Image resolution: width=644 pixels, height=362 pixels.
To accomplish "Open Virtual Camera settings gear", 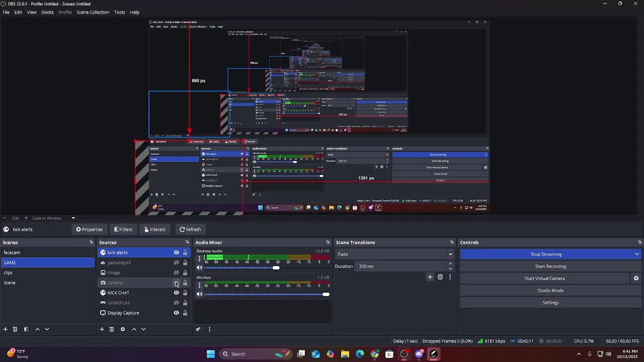I will (x=636, y=279).
